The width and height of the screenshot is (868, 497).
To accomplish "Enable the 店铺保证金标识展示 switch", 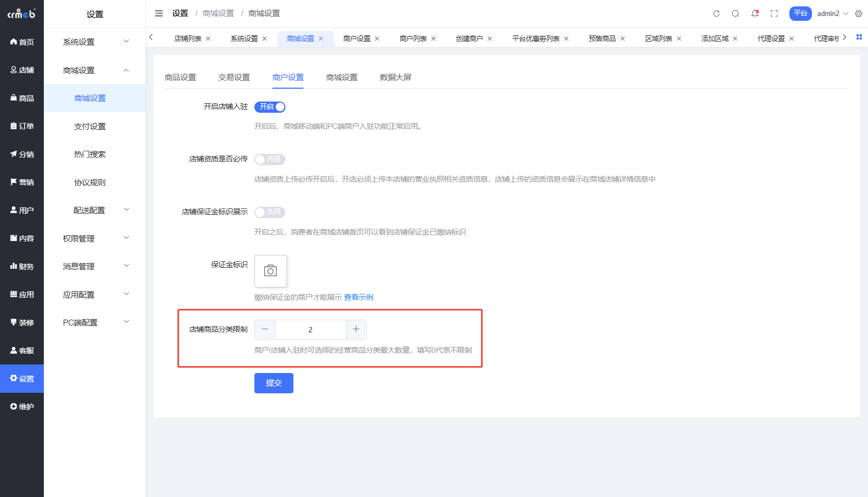I will pyautogui.click(x=270, y=212).
